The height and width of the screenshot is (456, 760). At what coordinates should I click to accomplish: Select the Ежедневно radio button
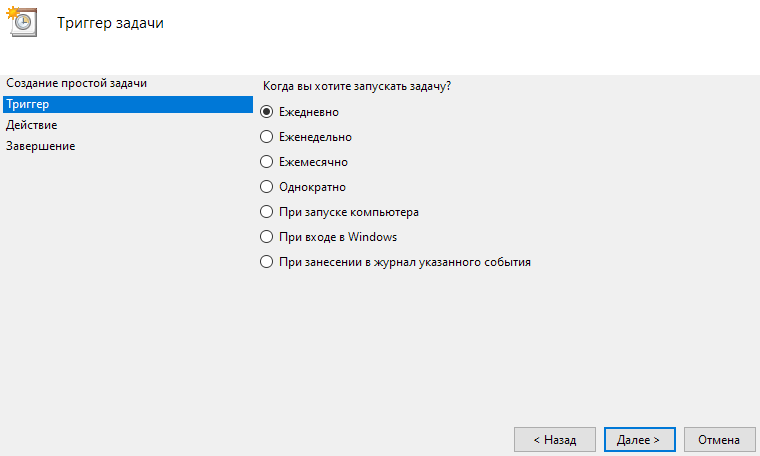(x=266, y=112)
